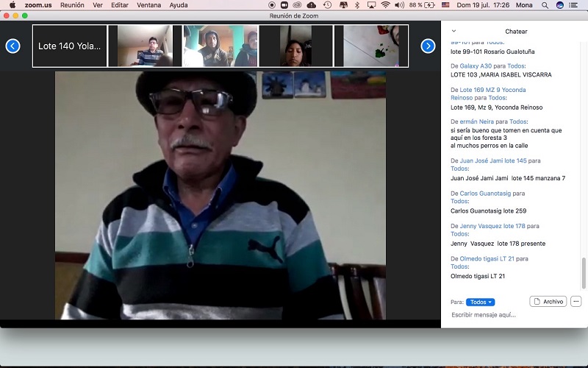This screenshot has width=588, height=368.
Task: Open the chat more options ellipsis button
Action: click(576, 301)
